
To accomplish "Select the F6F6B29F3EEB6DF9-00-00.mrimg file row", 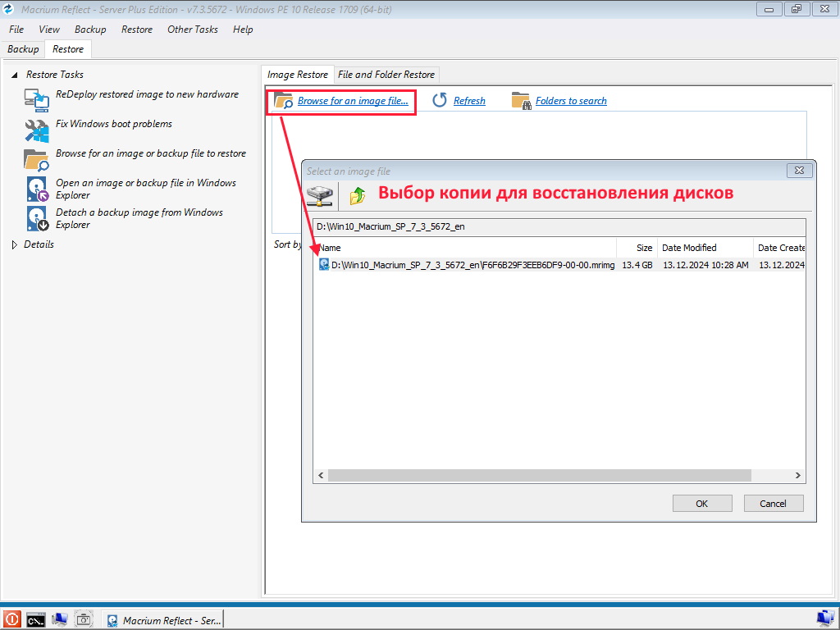I will tap(559, 265).
